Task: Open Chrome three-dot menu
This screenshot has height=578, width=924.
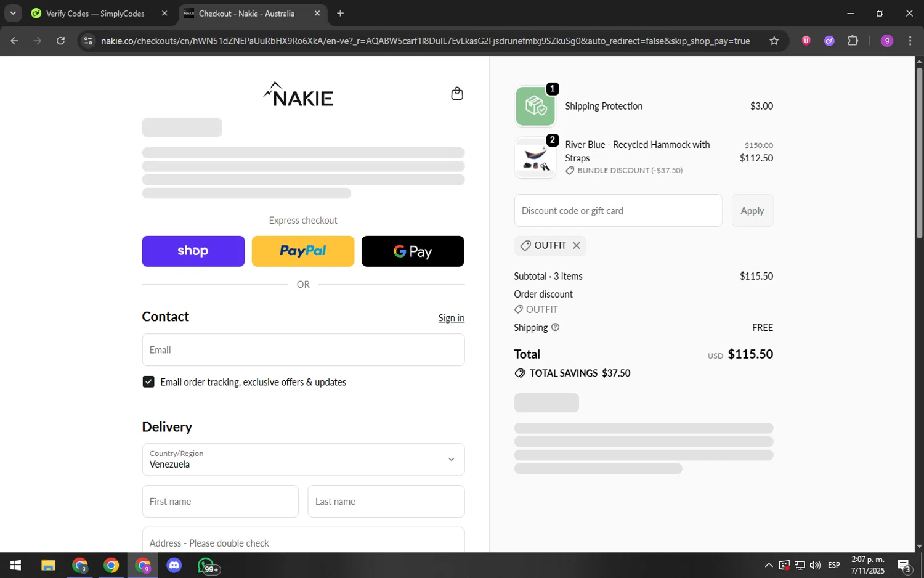Action: click(910, 41)
